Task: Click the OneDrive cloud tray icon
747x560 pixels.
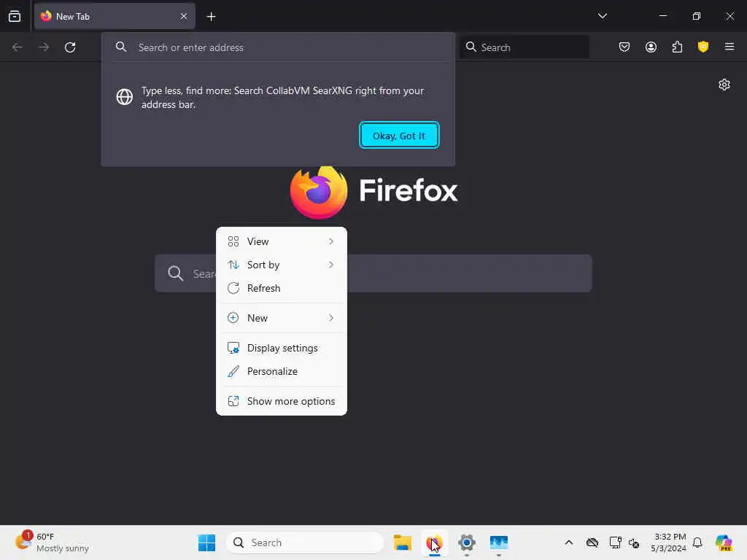Action: 592,542
